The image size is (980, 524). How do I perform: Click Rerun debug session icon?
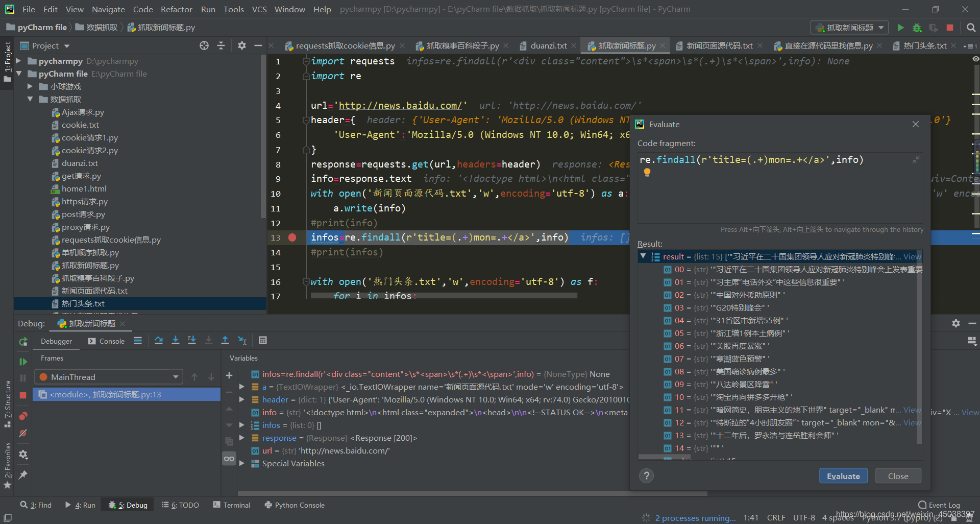point(23,342)
